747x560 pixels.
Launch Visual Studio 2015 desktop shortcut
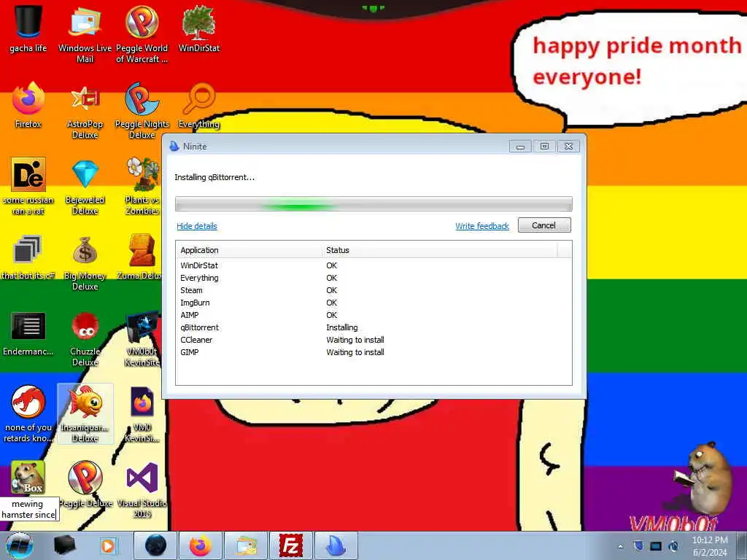142,491
